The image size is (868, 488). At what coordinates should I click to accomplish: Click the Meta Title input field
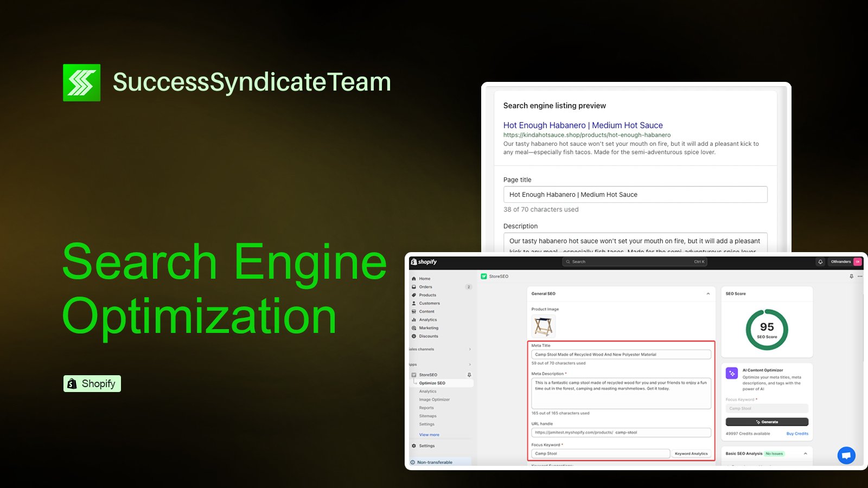(x=621, y=355)
